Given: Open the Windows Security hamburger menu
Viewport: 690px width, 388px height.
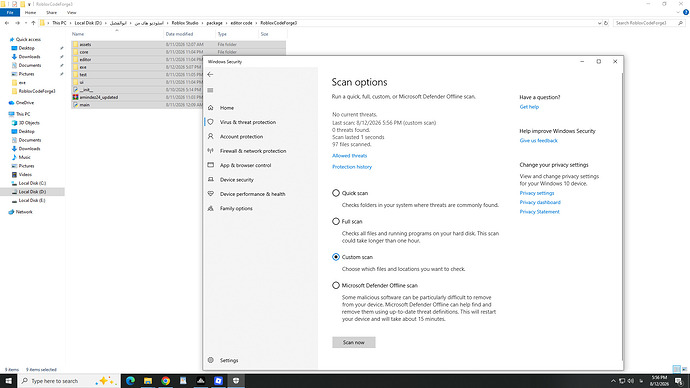Looking at the screenshot, I should [x=210, y=90].
